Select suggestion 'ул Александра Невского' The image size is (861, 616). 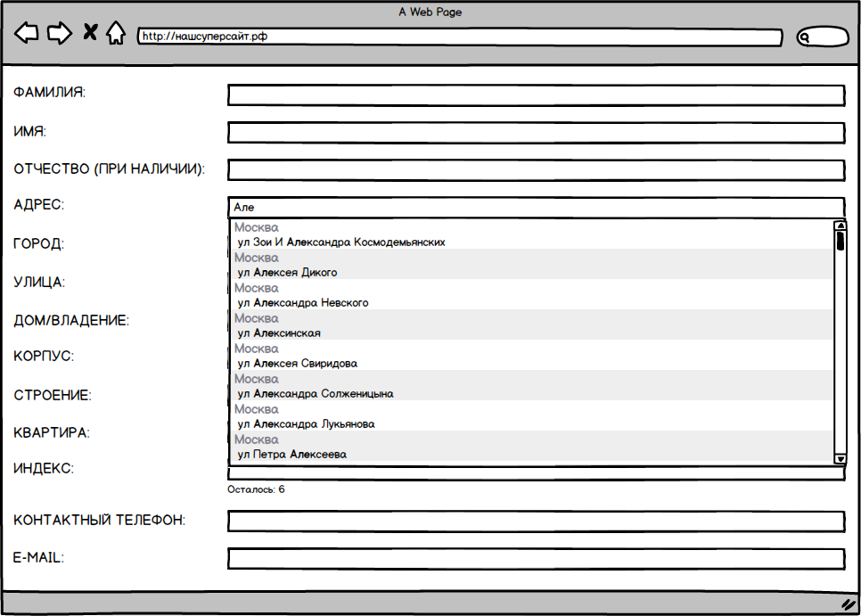531,295
